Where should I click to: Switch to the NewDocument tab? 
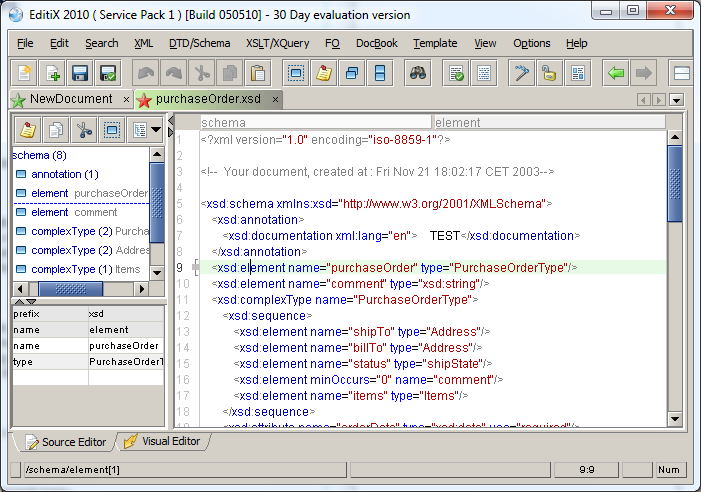pos(71,99)
